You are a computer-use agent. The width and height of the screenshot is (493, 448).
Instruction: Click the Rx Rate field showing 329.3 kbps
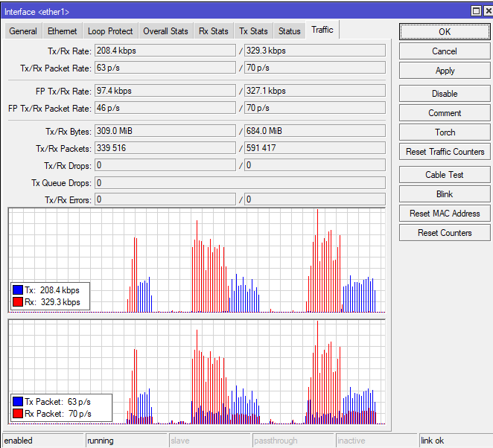point(315,51)
